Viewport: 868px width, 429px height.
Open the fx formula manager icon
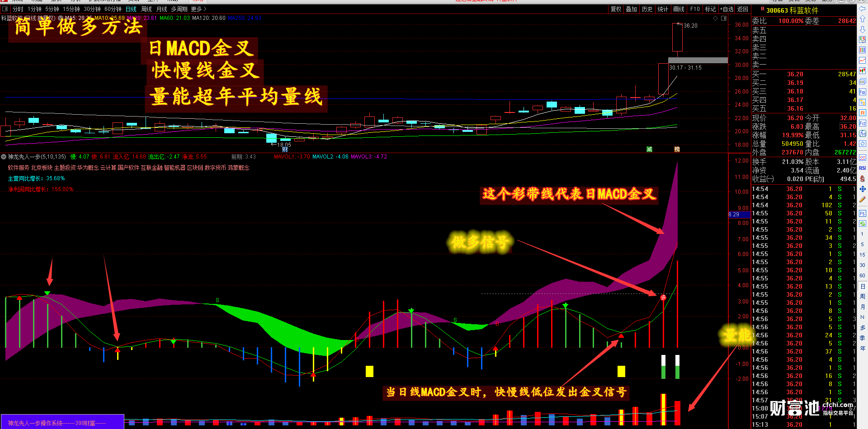pos(862,133)
